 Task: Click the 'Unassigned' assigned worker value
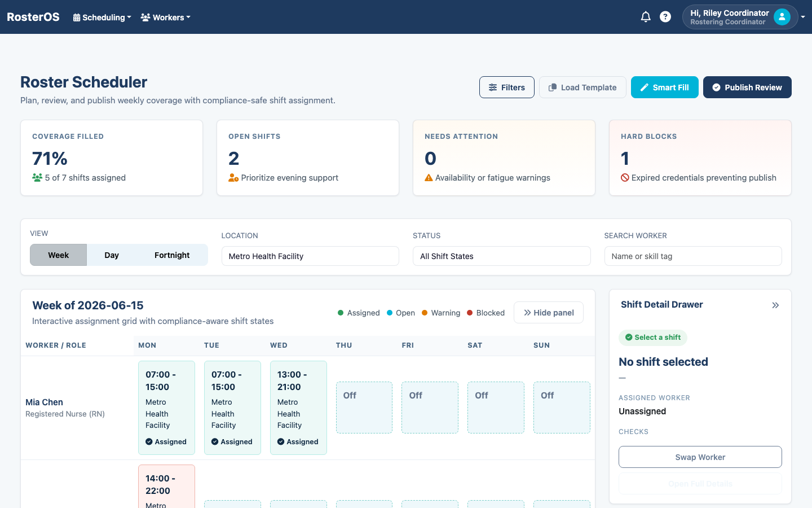point(642,411)
